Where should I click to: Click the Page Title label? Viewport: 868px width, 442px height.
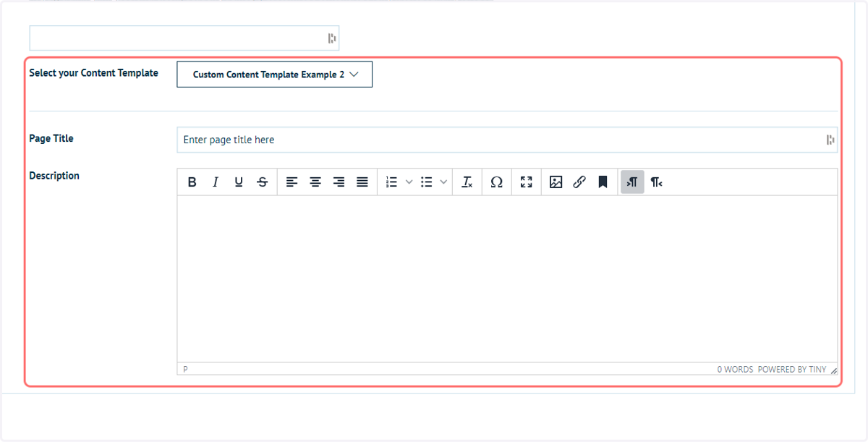pos(51,138)
